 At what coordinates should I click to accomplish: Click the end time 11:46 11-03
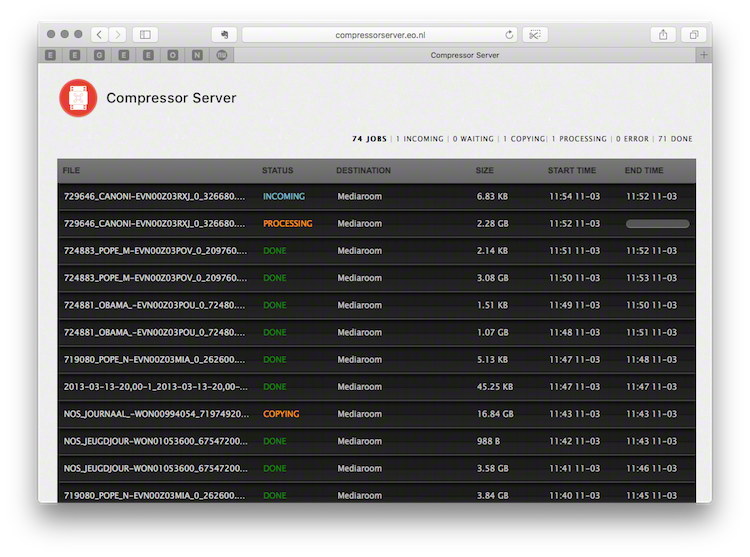651,469
